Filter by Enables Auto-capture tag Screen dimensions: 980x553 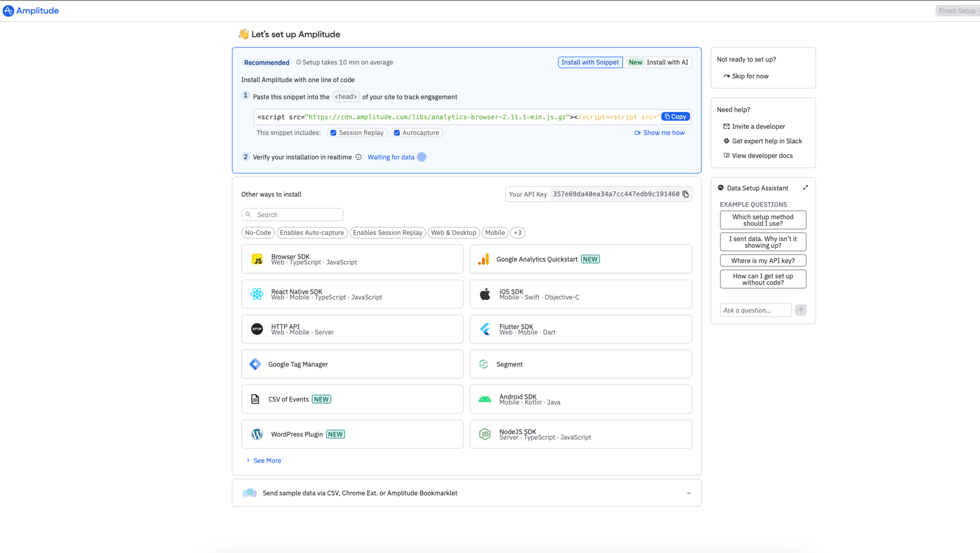(312, 233)
